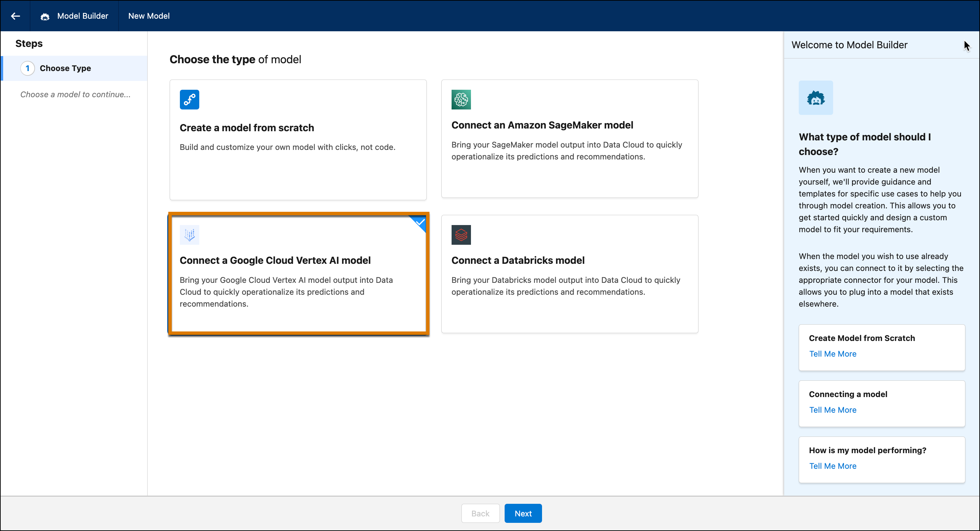The width and height of the screenshot is (980, 531).
Task: Click the Model Builder Einstein icon in header
Action: click(x=45, y=16)
